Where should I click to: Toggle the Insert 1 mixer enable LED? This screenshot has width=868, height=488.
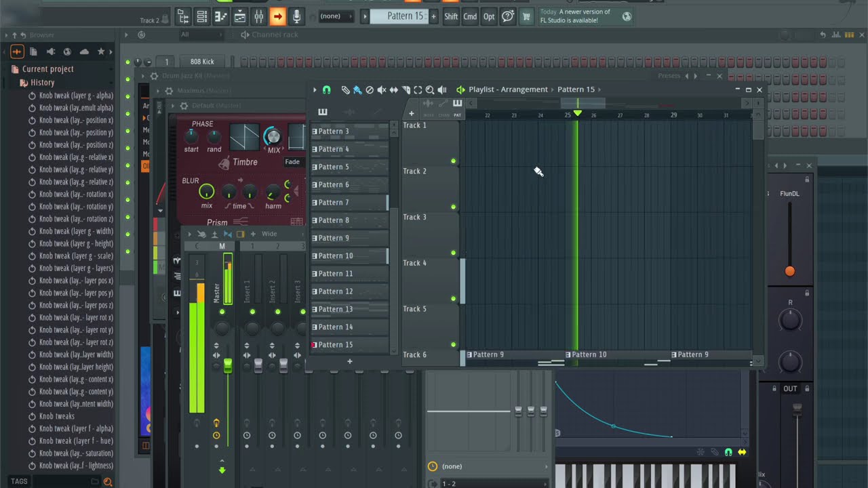(252, 312)
